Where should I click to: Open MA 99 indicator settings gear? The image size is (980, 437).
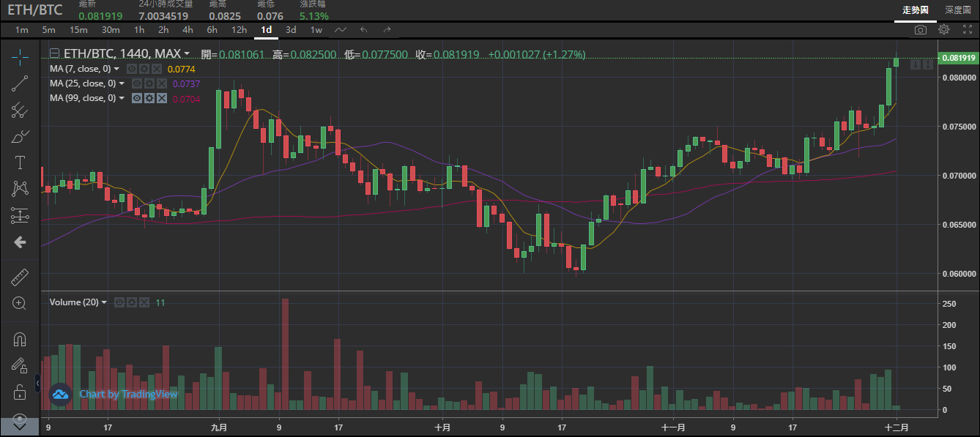[x=149, y=98]
